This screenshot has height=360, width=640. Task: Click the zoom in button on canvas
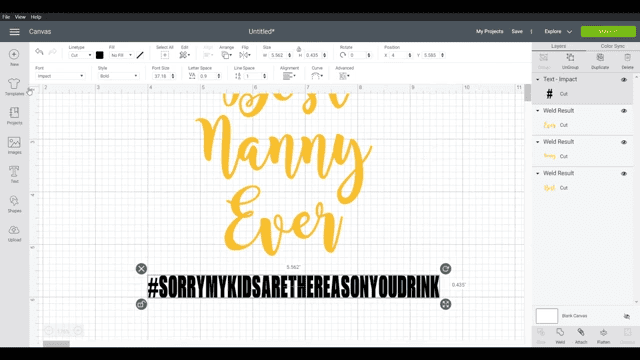pyautogui.click(x=78, y=331)
